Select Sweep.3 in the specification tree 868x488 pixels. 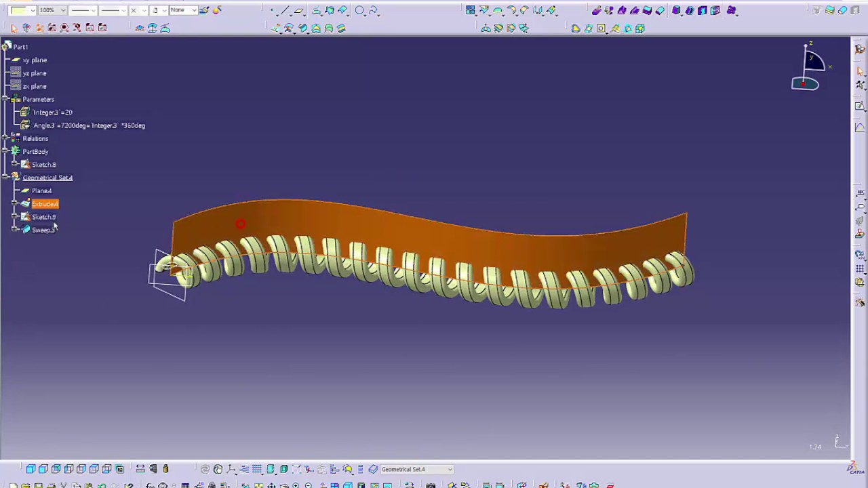(x=43, y=230)
